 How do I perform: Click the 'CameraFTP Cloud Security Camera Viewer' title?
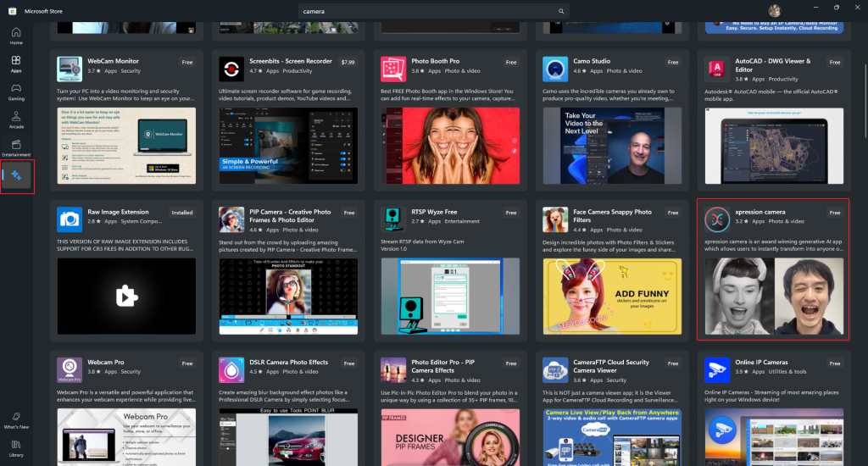[x=611, y=366]
